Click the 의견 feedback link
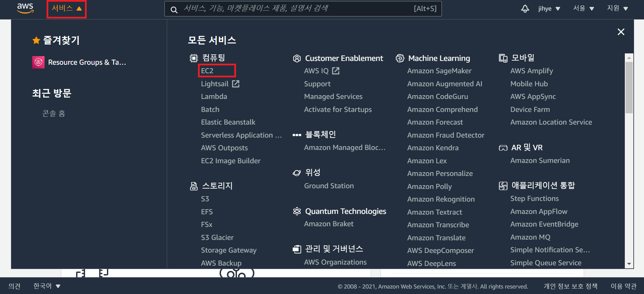This screenshot has width=644, height=294. point(14,286)
